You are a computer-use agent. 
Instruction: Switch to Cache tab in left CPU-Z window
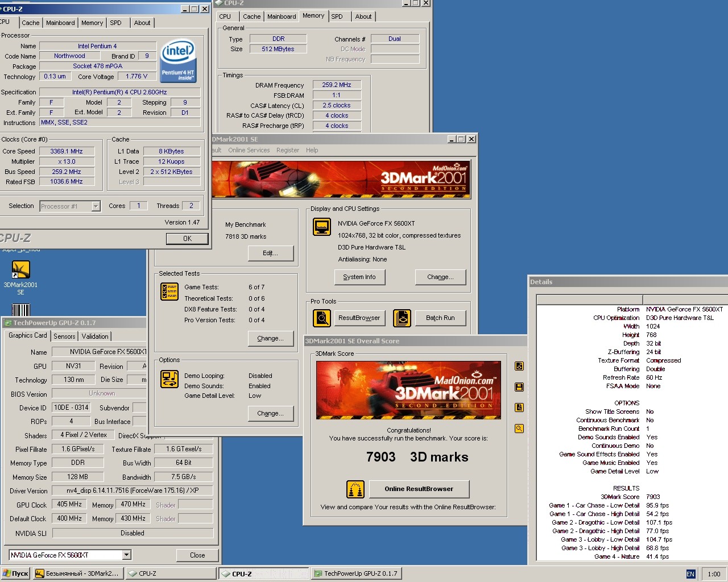tap(31, 23)
